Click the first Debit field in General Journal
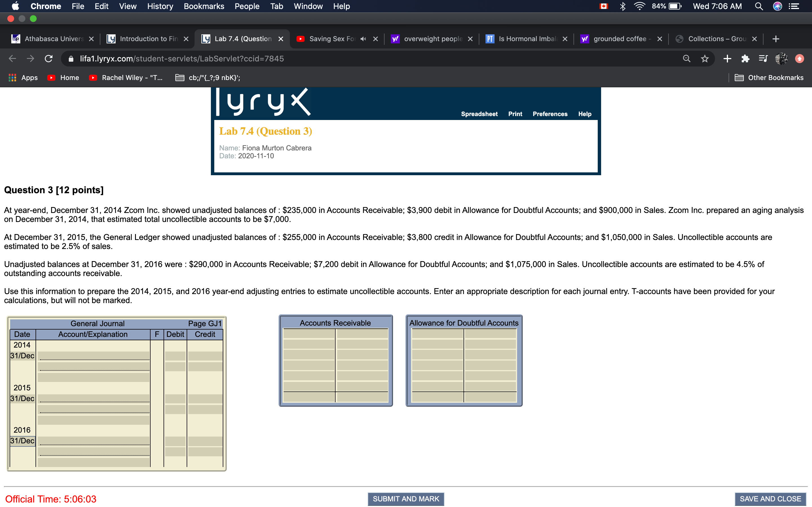This screenshot has width=812, height=507. click(175, 355)
